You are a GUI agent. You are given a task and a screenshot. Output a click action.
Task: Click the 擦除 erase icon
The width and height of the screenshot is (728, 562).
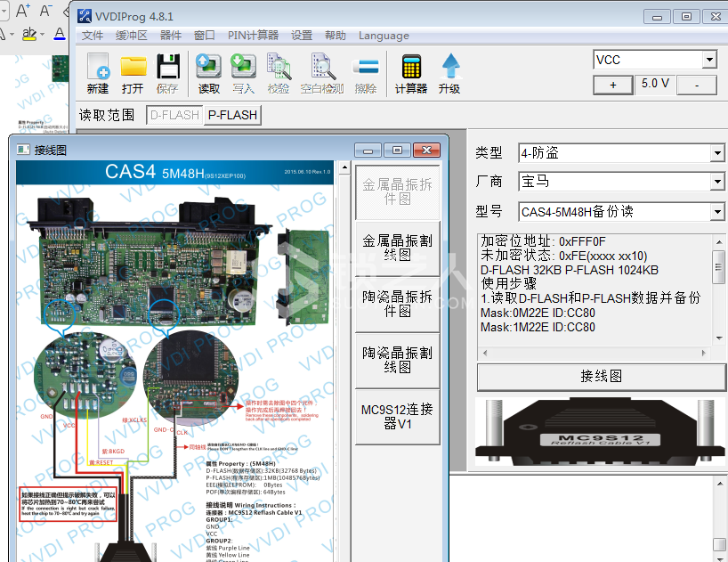click(366, 73)
